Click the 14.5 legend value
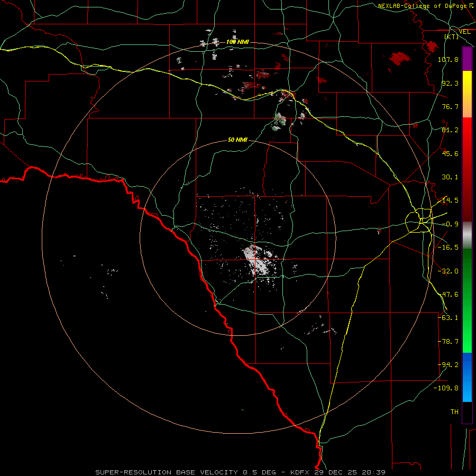Screen dimensions: 476x476 point(450,200)
